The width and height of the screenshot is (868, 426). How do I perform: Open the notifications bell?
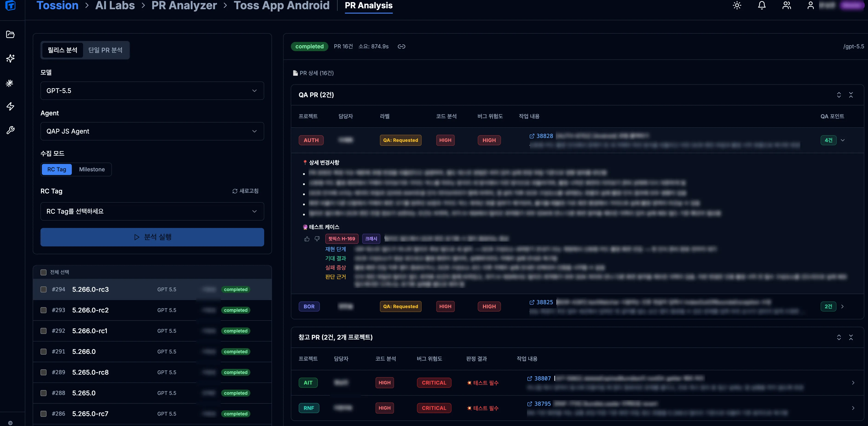coord(762,5)
